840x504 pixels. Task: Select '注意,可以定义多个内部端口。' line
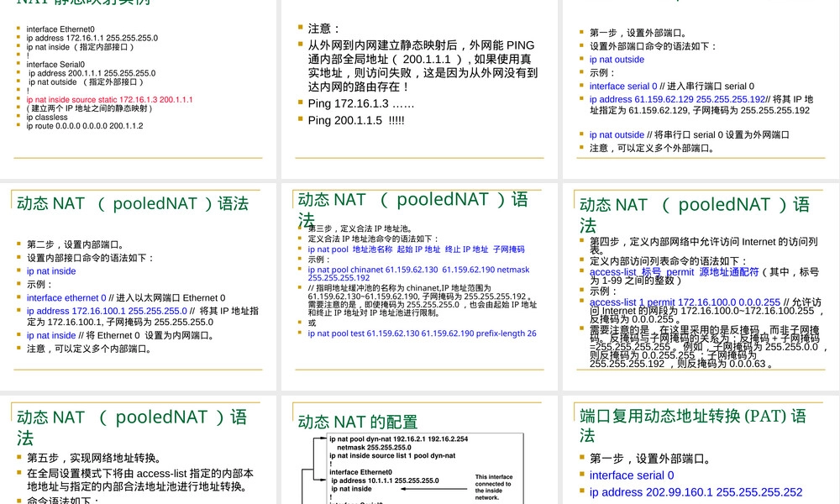pos(90,349)
